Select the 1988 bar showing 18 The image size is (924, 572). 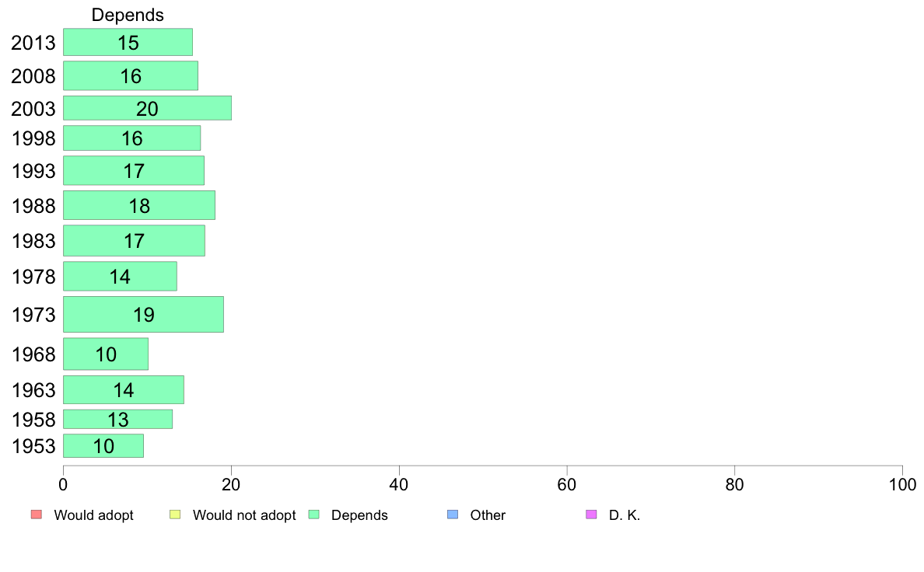tap(139, 205)
